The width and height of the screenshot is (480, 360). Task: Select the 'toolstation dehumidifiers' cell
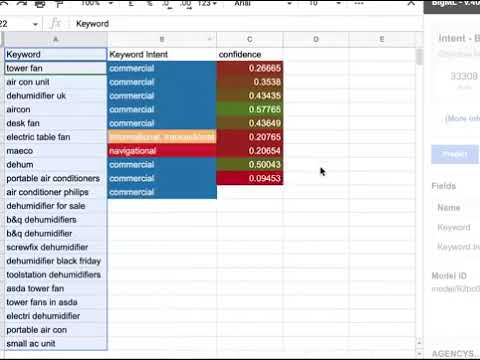click(x=55, y=275)
